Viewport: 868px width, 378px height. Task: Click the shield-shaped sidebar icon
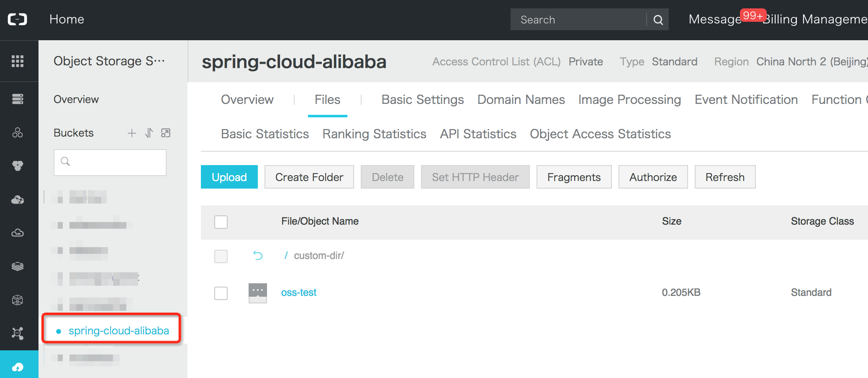pos(18,166)
